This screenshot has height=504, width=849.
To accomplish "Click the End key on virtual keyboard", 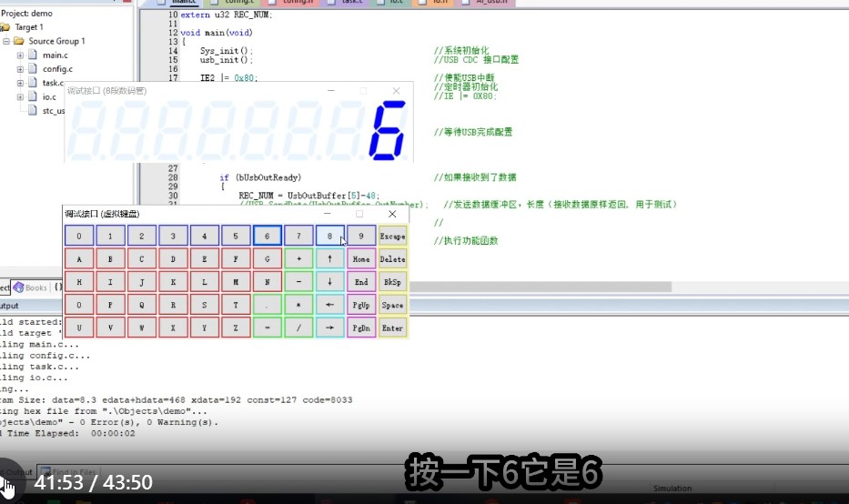I will coord(361,281).
